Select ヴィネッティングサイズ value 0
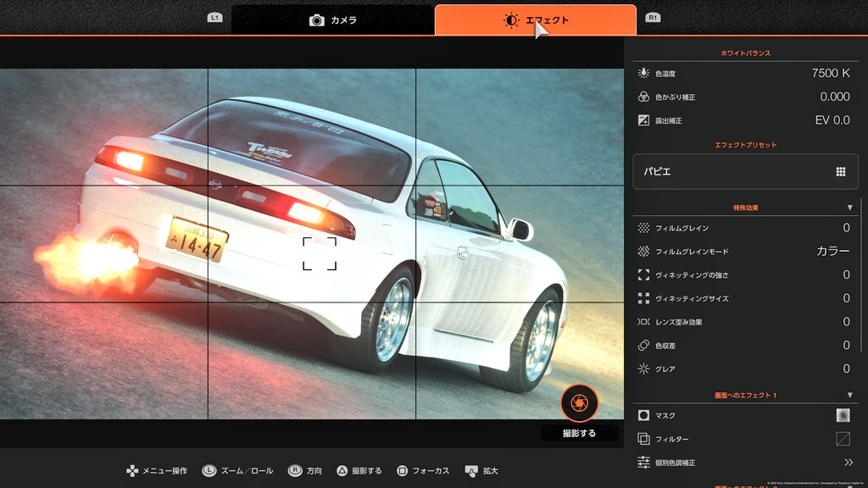The image size is (868, 488). point(846,298)
